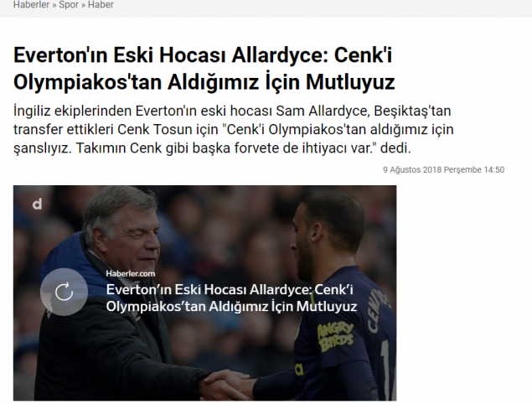532x404 pixels.
Task: Click the player name lettering on the jersey
Action: (x=378, y=309)
